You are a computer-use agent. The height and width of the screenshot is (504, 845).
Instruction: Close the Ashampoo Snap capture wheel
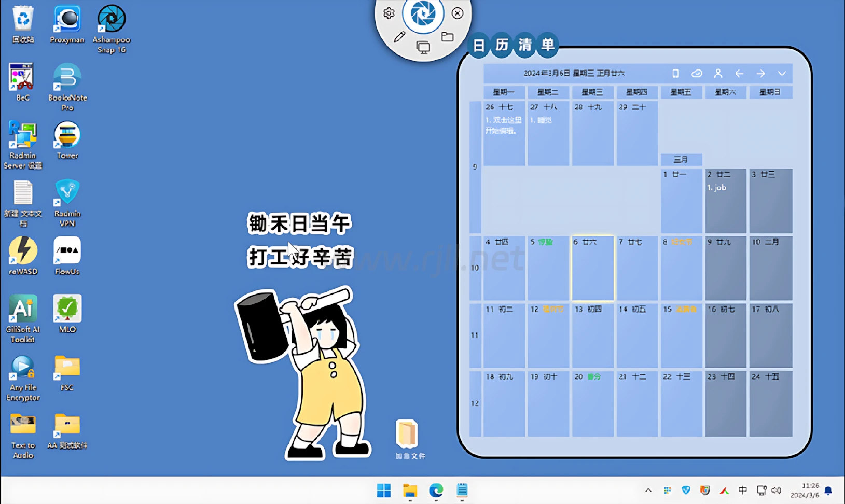coord(457,13)
